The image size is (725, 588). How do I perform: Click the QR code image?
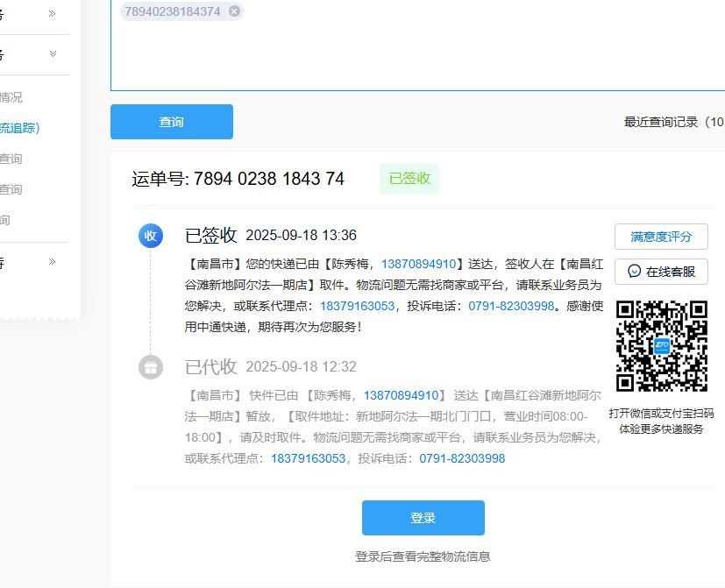pos(662,346)
